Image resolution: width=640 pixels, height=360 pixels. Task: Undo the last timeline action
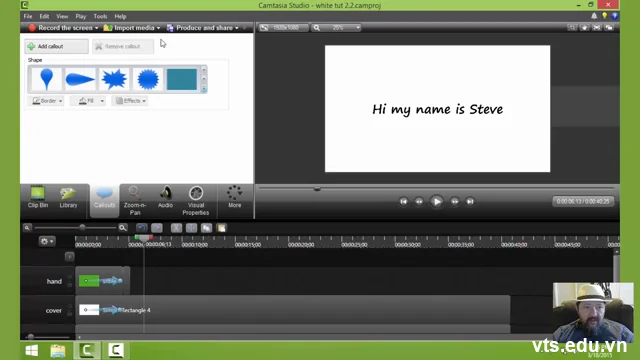pyautogui.click(x=142, y=227)
